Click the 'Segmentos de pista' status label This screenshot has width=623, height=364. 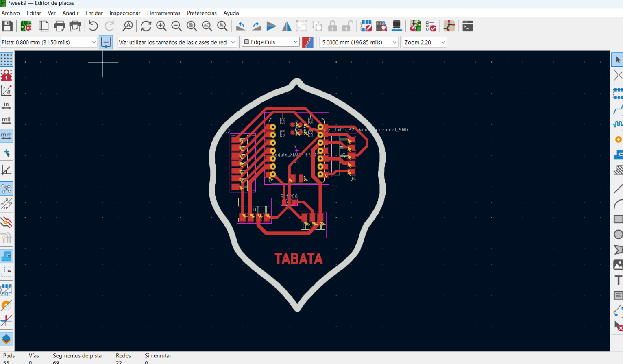(x=77, y=356)
